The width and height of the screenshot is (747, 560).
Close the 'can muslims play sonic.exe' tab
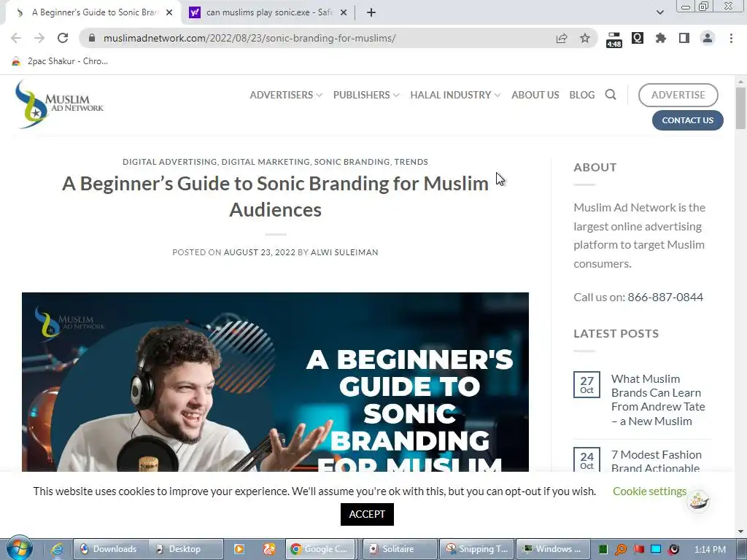coord(344,12)
